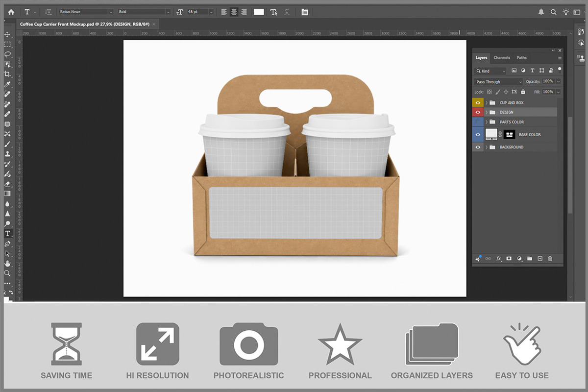This screenshot has height=392, width=588.
Task: Expand the BACKGROUND group
Action: [487, 147]
